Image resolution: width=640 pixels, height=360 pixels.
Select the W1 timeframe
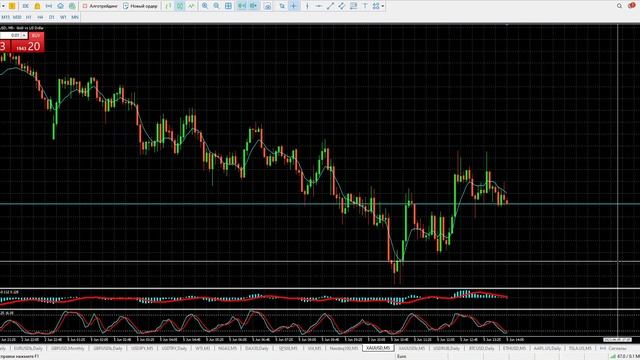point(63,17)
